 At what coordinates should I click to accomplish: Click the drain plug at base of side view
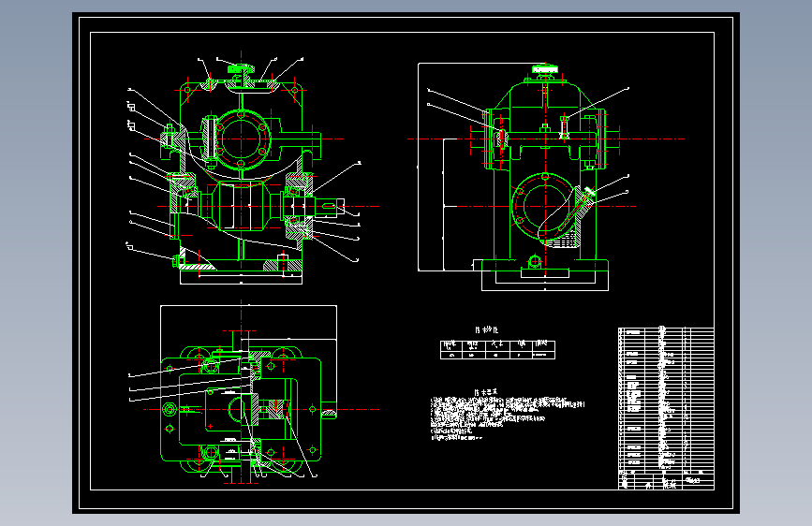[535, 261]
